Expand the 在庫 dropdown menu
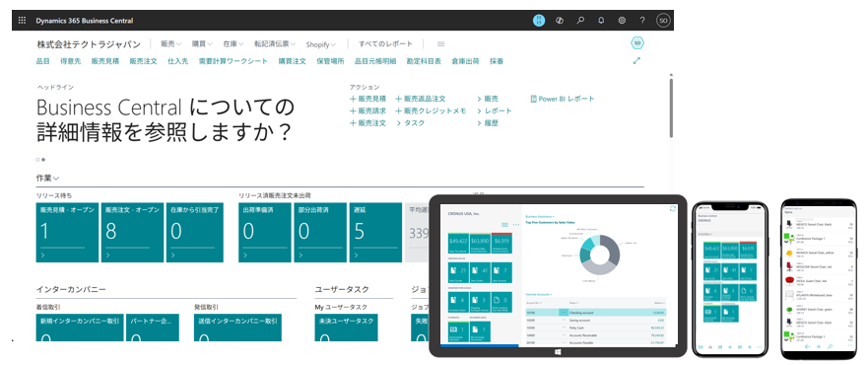The width and height of the screenshot is (868, 365). pyautogui.click(x=234, y=44)
